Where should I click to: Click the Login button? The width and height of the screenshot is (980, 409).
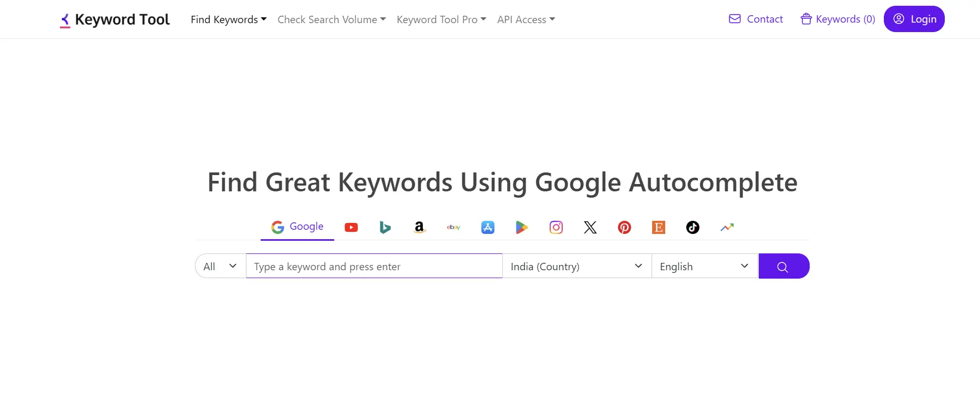pyautogui.click(x=914, y=19)
